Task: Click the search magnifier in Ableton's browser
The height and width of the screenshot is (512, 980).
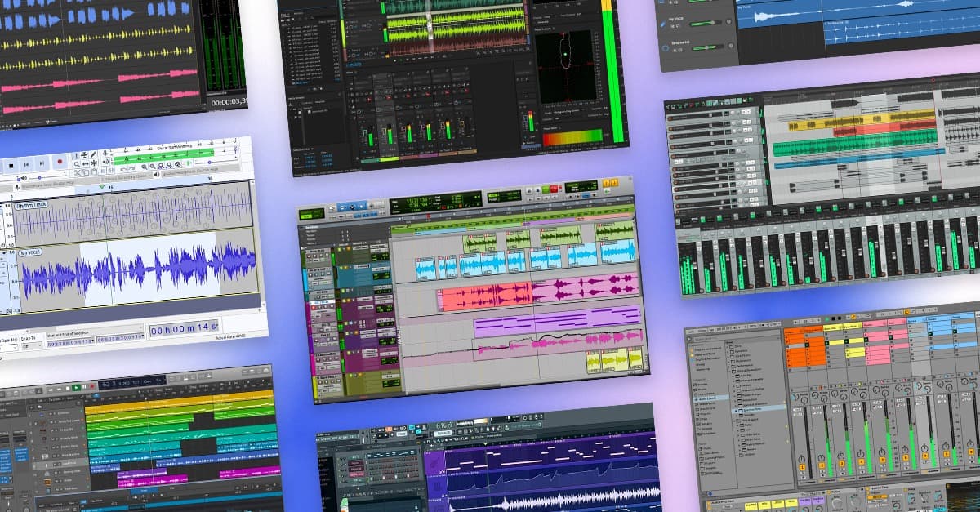Action: click(689, 339)
